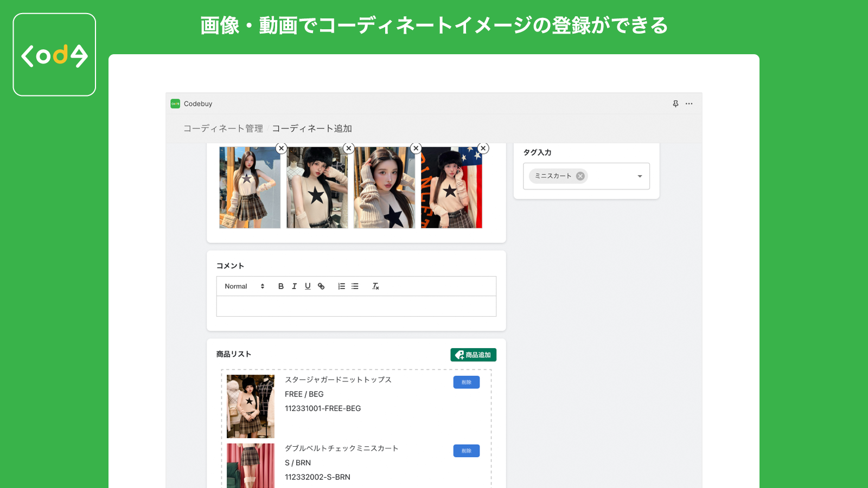
Task: Expand the tag input dropdown arrow
Action: pos(639,176)
